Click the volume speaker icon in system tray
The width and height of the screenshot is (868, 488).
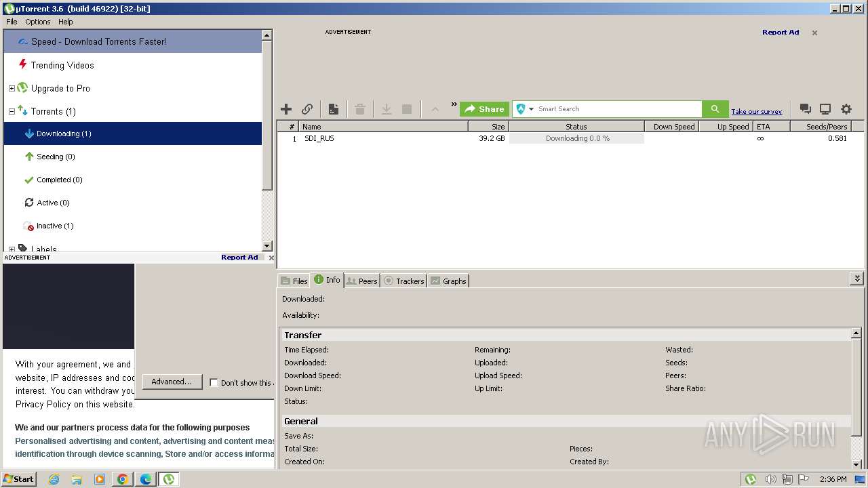[770, 479]
